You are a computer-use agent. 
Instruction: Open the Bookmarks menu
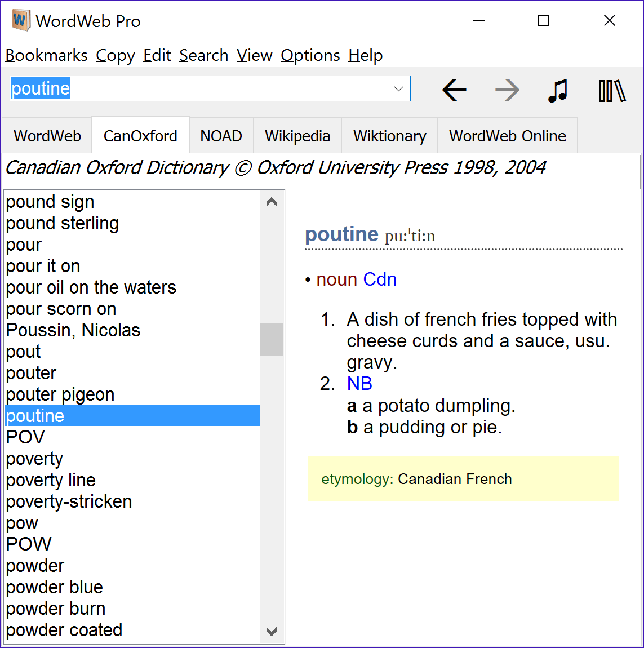point(46,55)
